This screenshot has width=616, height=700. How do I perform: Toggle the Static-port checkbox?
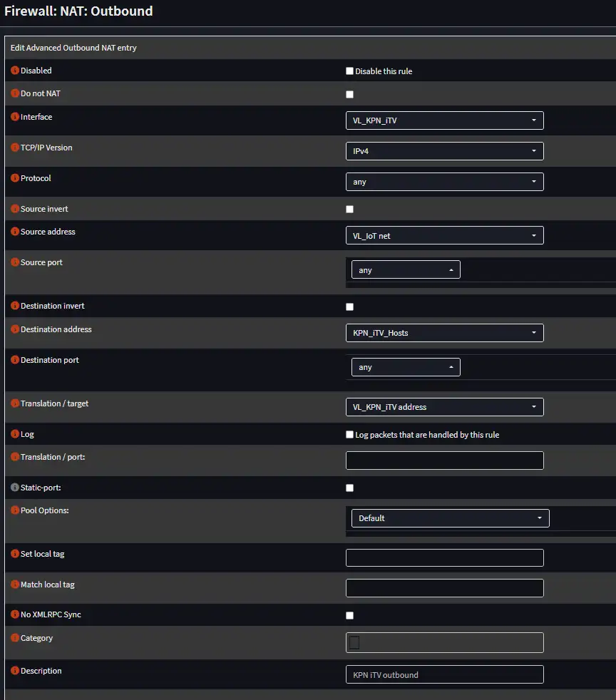[x=349, y=488]
